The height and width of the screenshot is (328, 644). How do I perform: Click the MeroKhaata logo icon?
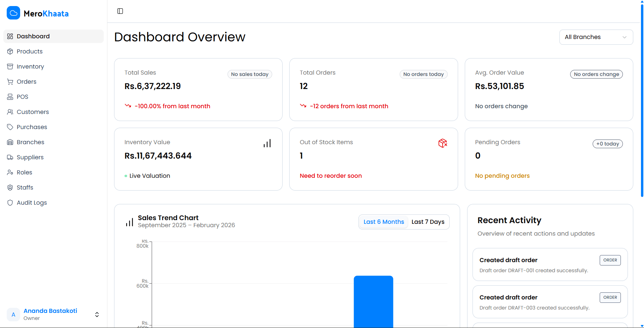pyautogui.click(x=13, y=13)
